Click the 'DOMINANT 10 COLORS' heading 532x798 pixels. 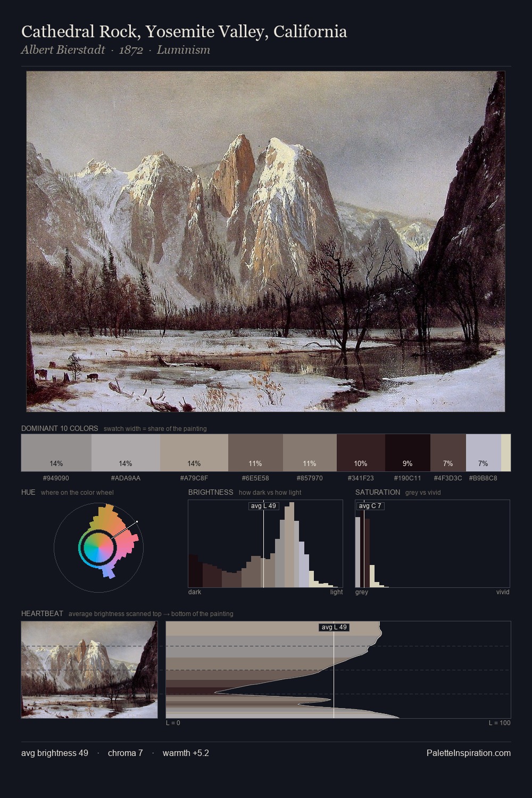click(x=60, y=428)
